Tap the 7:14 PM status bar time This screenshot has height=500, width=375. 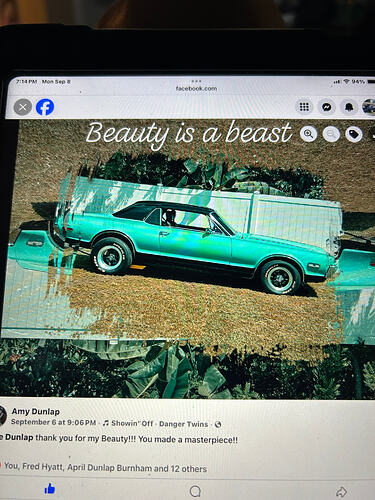point(26,81)
